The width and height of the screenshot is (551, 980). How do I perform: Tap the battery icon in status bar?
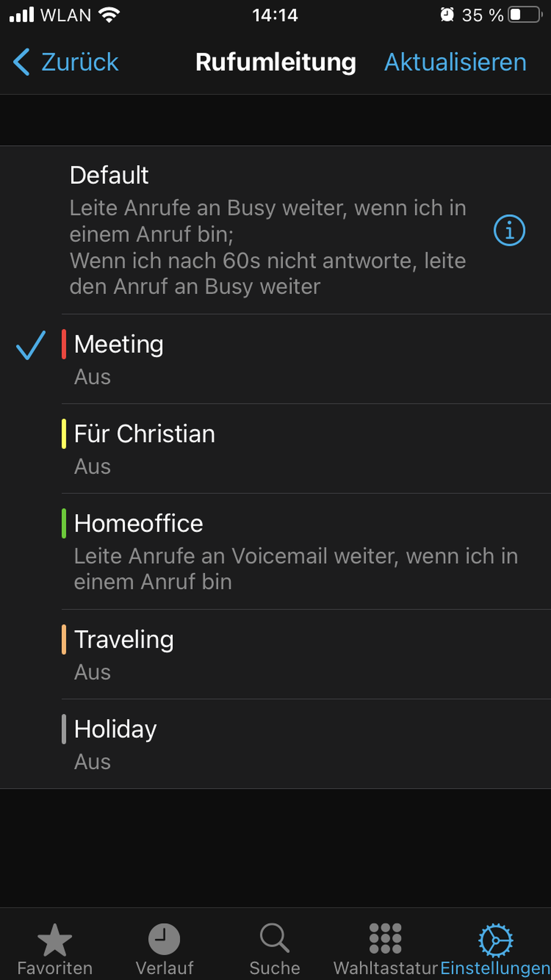tap(525, 15)
